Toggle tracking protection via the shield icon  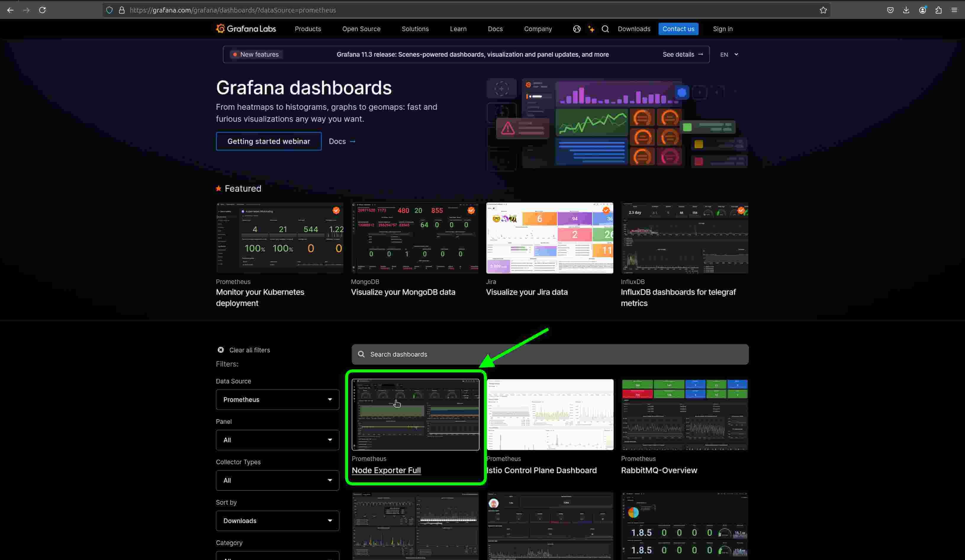[x=110, y=10]
